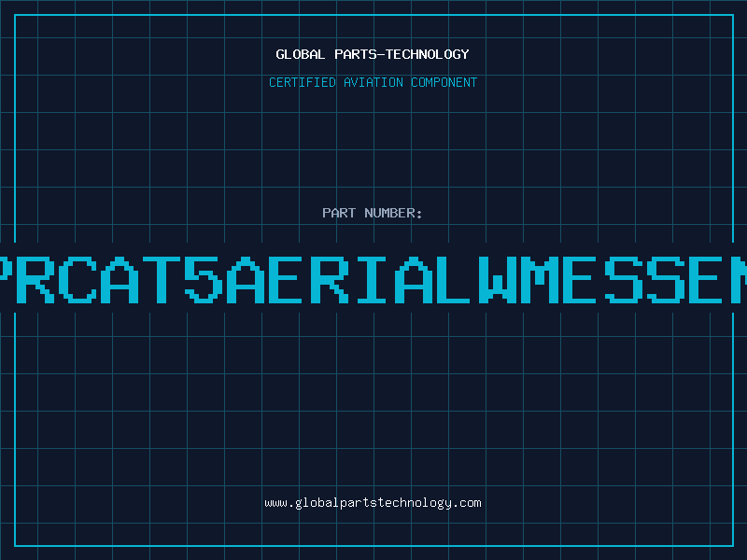Click the 'PART NUMBER:' label
Viewport: 747px width, 560px height.
[x=373, y=213]
